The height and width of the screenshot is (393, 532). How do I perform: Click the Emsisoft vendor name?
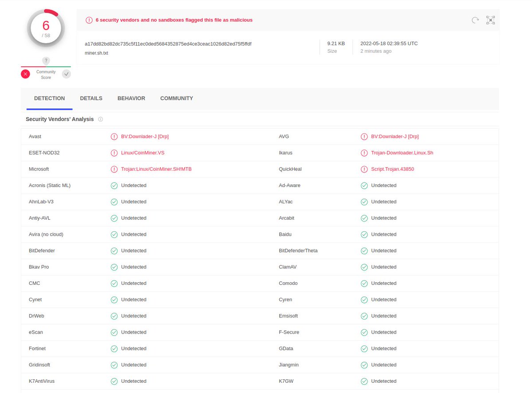coord(289,316)
